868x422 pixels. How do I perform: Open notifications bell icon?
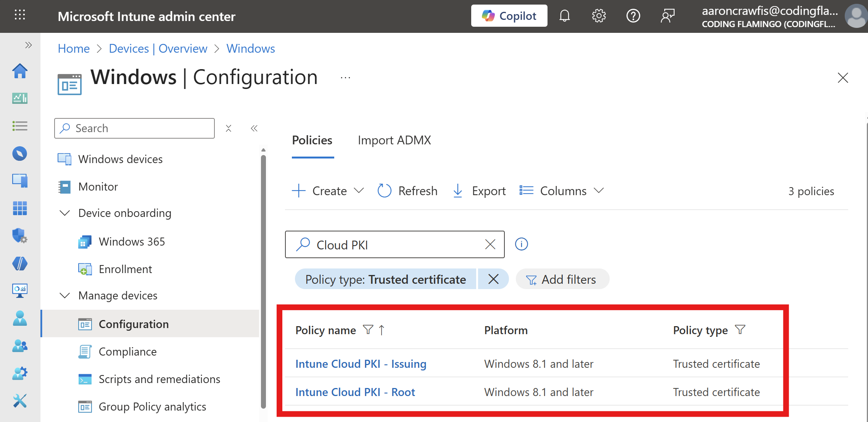tap(564, 16)
